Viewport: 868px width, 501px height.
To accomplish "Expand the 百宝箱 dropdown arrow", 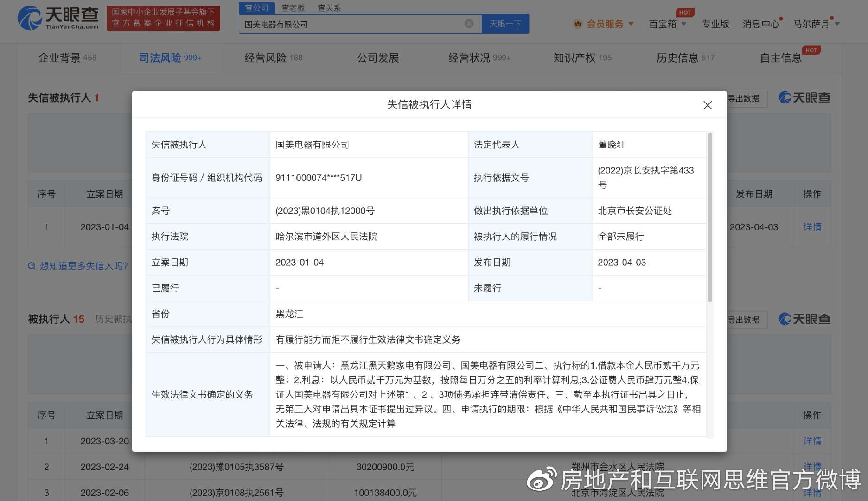I will pos(684,24).
